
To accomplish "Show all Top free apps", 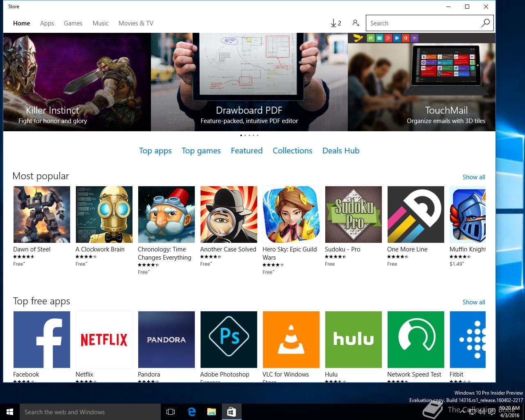I will tap(474, 302).
